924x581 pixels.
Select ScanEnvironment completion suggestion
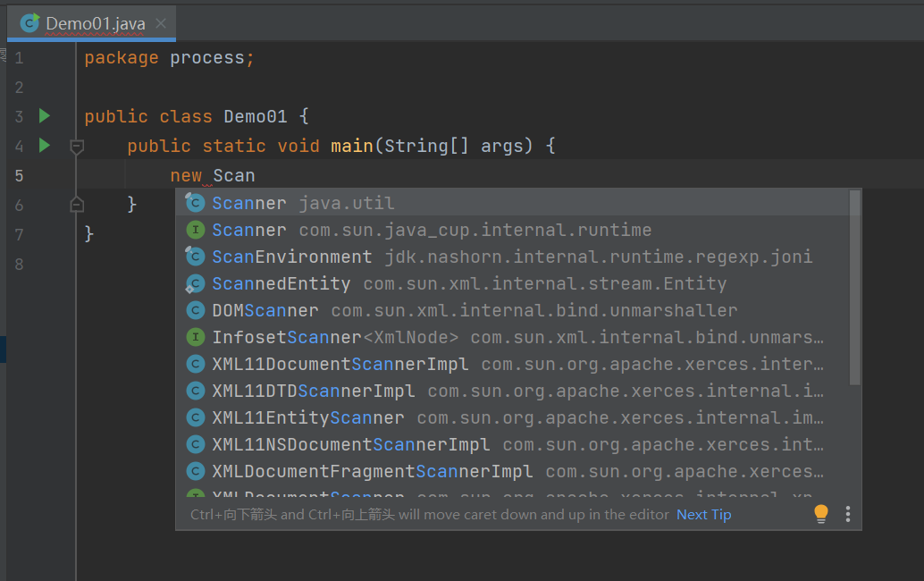coord(291,257)
